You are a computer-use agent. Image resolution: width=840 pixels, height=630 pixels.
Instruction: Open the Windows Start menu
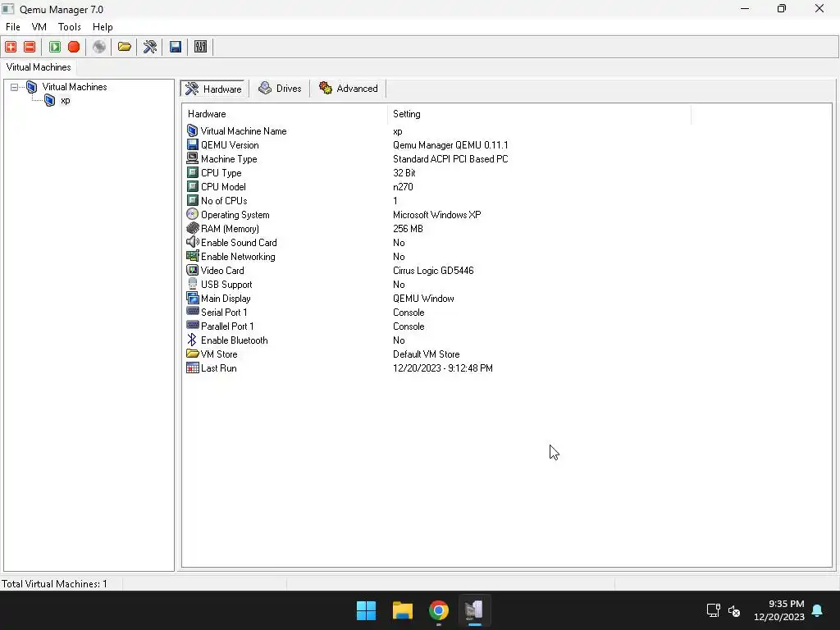367,610
